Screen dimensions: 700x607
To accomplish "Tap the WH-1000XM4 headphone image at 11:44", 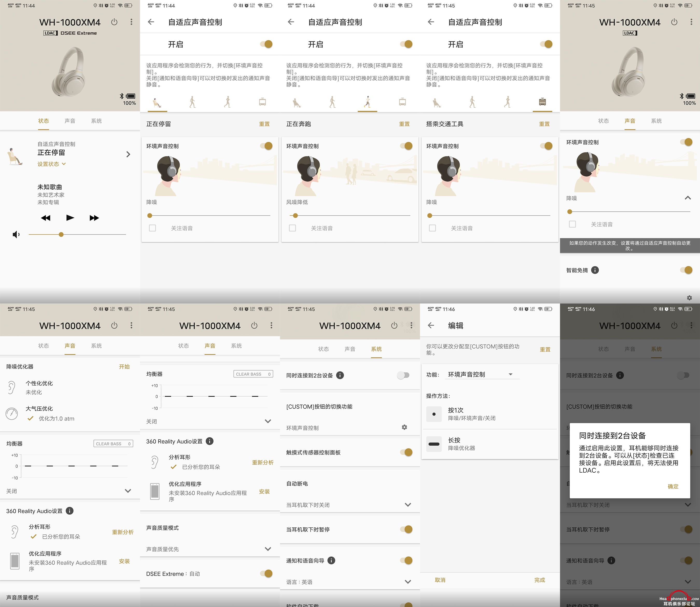I will [x=68, y=72].
